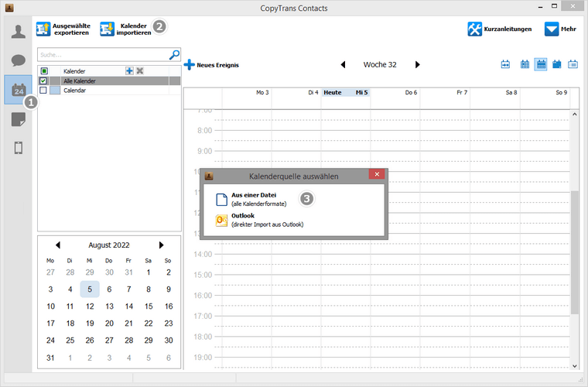Click the Di 4 day header
This screenshot has height=387, width=588.
313,92
